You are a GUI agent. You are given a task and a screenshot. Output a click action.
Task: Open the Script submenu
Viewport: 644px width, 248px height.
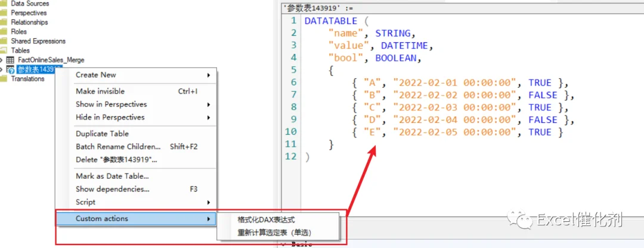point(136,202)
